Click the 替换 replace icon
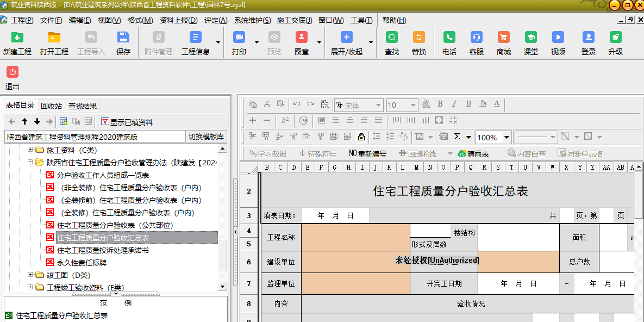Viewport: 644px width, 322px height. point(418,38)
